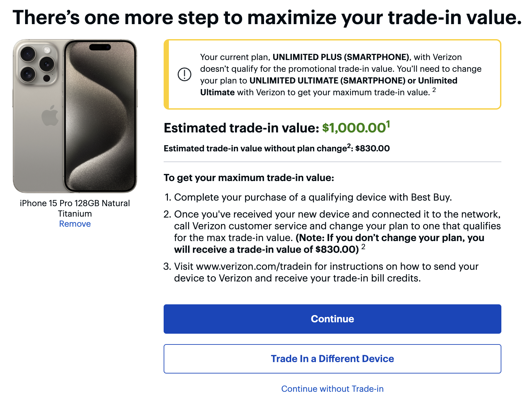Click the "maximize your trade-in value" page heading
532x396 pixels.
coord(267,18)
